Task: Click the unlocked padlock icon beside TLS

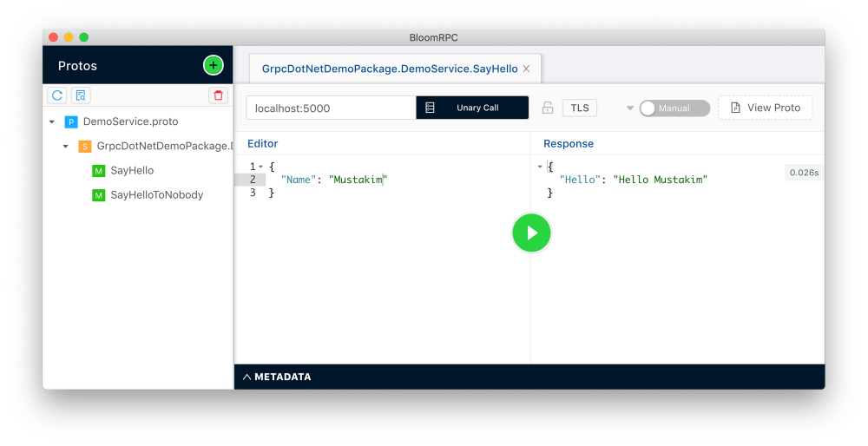Action: pyautogui.click(x=548, y=108)
